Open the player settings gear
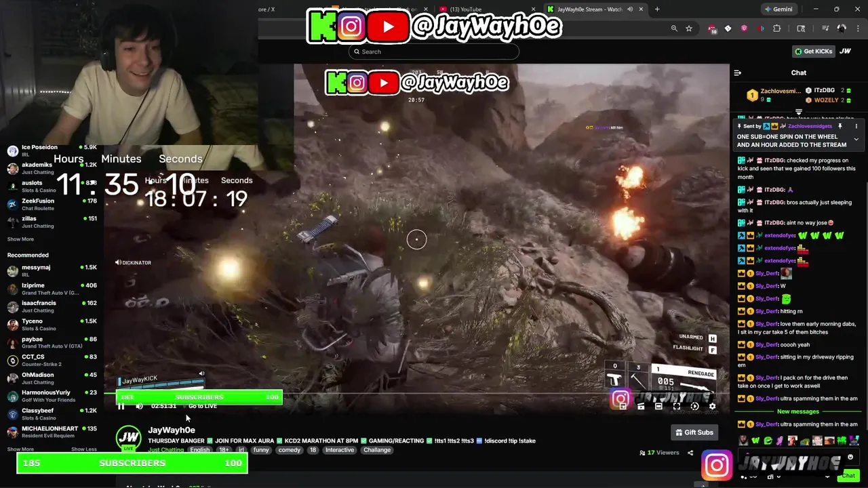This screenshot has width=868, height=488. tap(712, 407)
